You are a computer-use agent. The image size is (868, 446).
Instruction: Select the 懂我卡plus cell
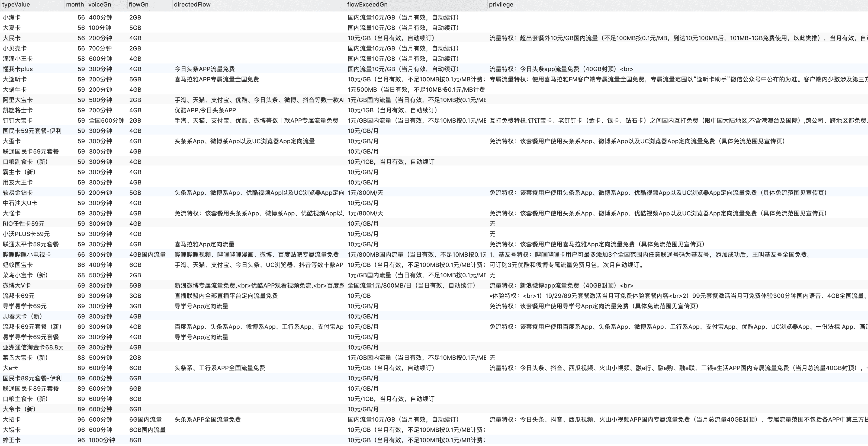(x=18, y=69)
